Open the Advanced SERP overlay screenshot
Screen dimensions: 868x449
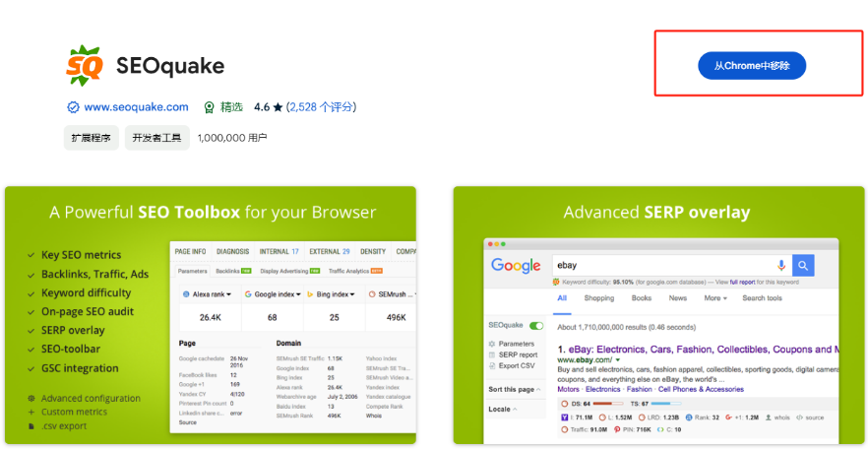pos(658,315)
